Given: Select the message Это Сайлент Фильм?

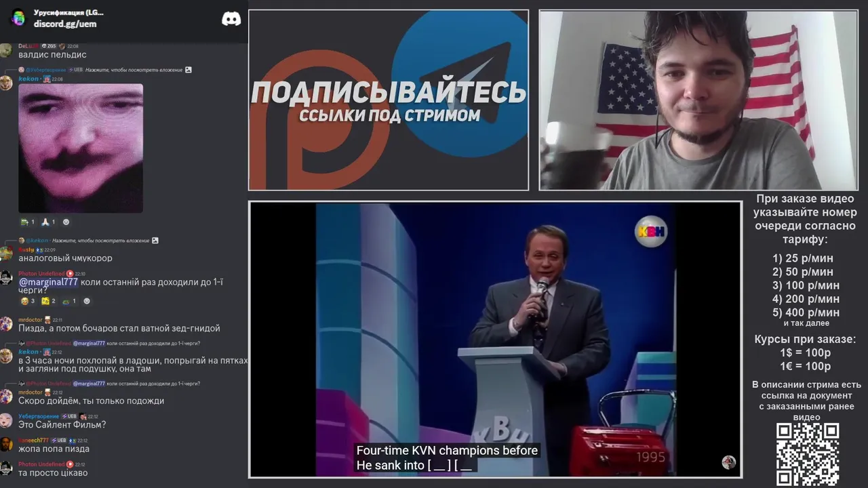Looking at the screenshot, I should tap(62, 425).
